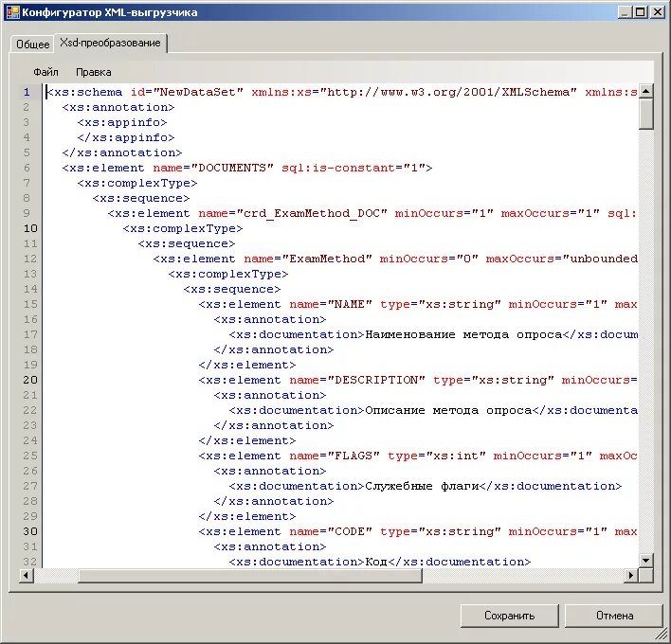Click the window resize grip corner
Image resolution: width=671 pixels, height=644 pixels.
click(x=662, y=635)
